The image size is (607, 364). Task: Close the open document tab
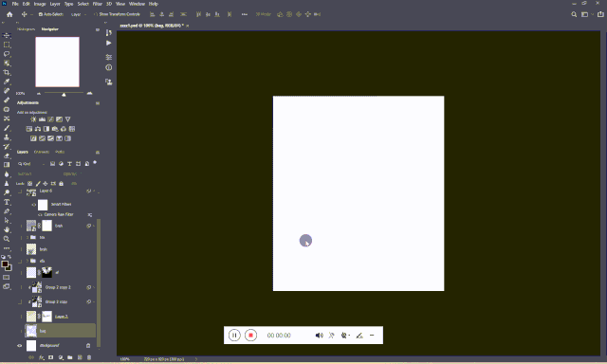(188, 26)
